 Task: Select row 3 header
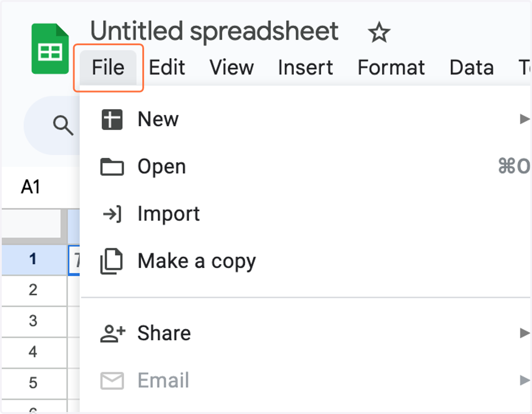point(34,321)
